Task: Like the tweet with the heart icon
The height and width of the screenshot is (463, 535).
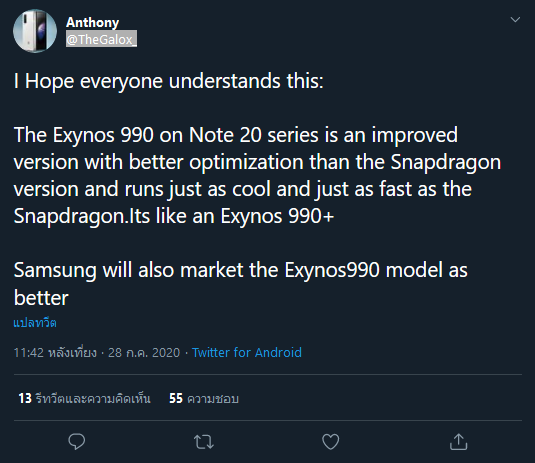Action: [x=331, y=442]
